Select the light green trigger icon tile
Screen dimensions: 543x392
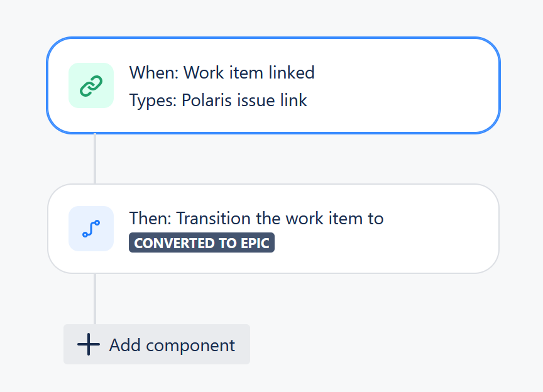pos(91,85)
